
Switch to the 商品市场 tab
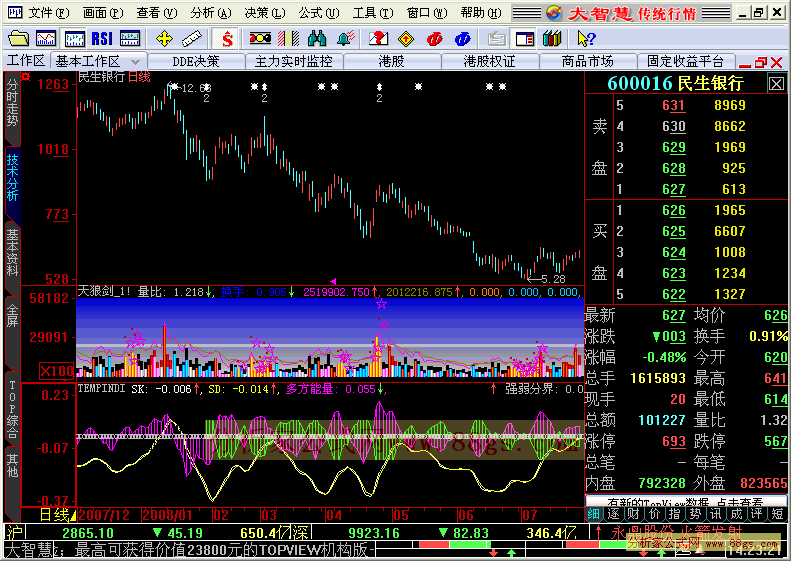coord(587,62)
